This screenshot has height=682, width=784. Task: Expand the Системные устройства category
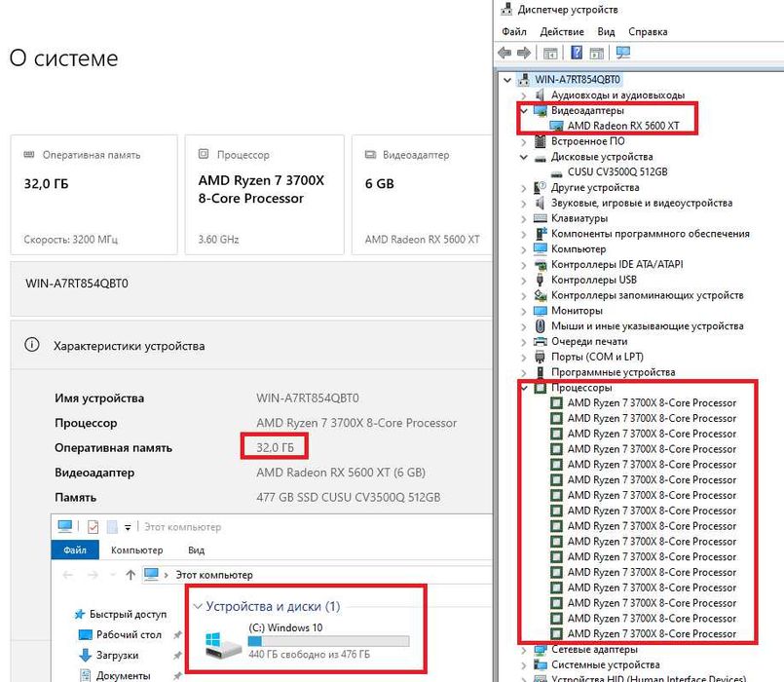tap(524, 665)
